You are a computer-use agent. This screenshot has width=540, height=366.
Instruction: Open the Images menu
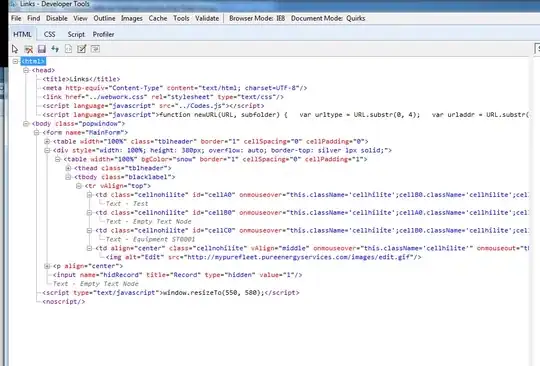[132, 19]
